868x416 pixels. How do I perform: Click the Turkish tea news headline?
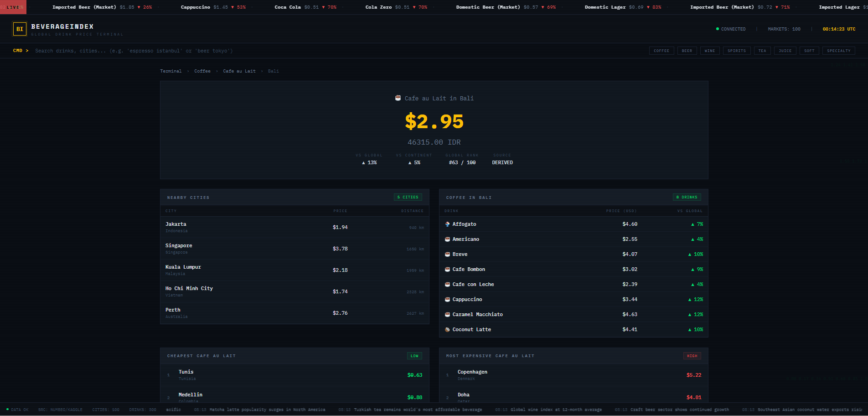418,410
